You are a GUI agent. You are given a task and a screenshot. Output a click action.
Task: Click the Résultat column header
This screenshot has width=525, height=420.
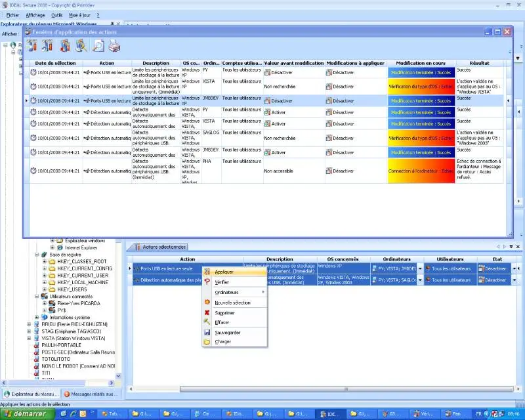pos(480,63)
